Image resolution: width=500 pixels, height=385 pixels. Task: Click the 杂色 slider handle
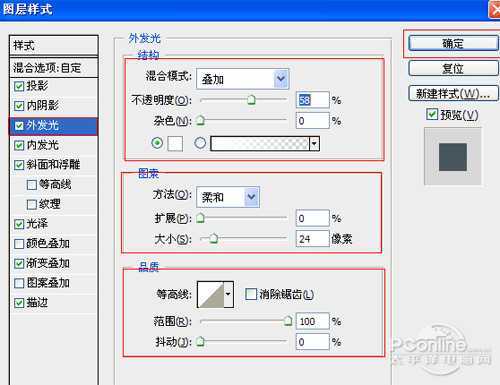click(200, 120)
